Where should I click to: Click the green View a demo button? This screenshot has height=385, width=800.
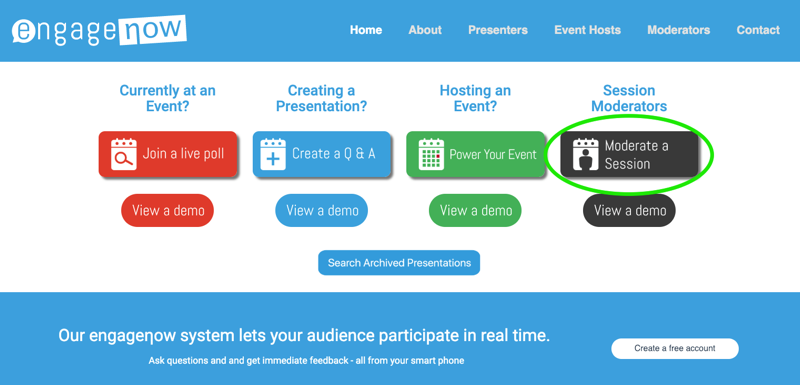(475, 210)
